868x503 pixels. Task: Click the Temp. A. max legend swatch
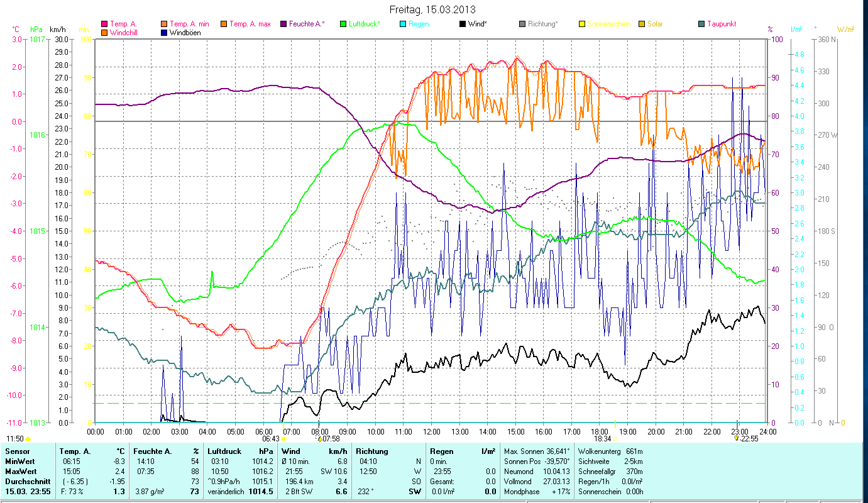click(x=223, y=24)
